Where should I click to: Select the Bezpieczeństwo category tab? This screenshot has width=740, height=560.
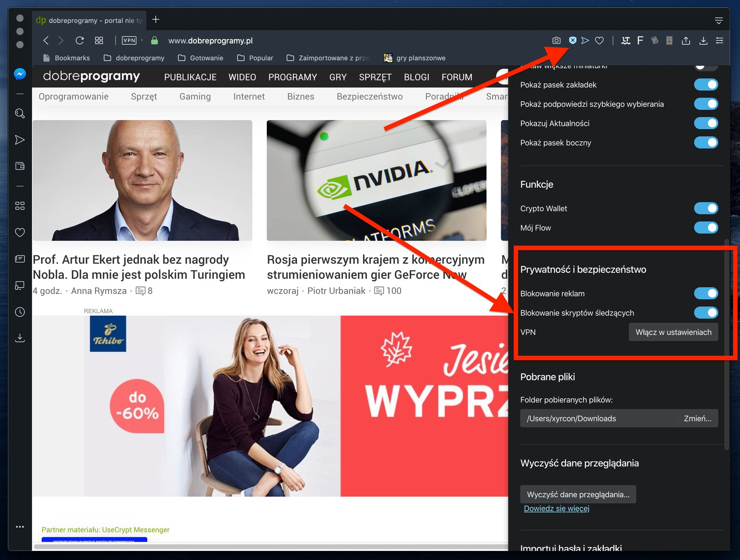[x=370, y=96]
